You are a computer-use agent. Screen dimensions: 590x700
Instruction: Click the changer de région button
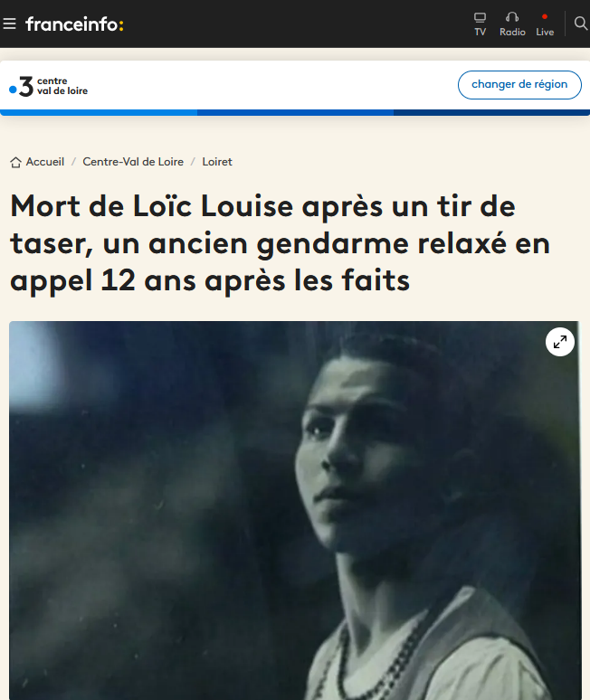tap(519, 85)
